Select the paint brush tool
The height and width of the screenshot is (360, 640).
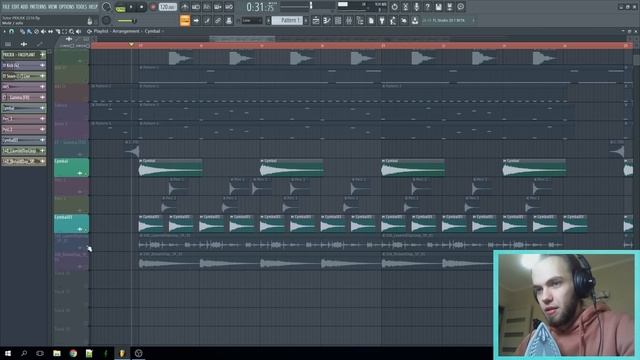(29, 31)
